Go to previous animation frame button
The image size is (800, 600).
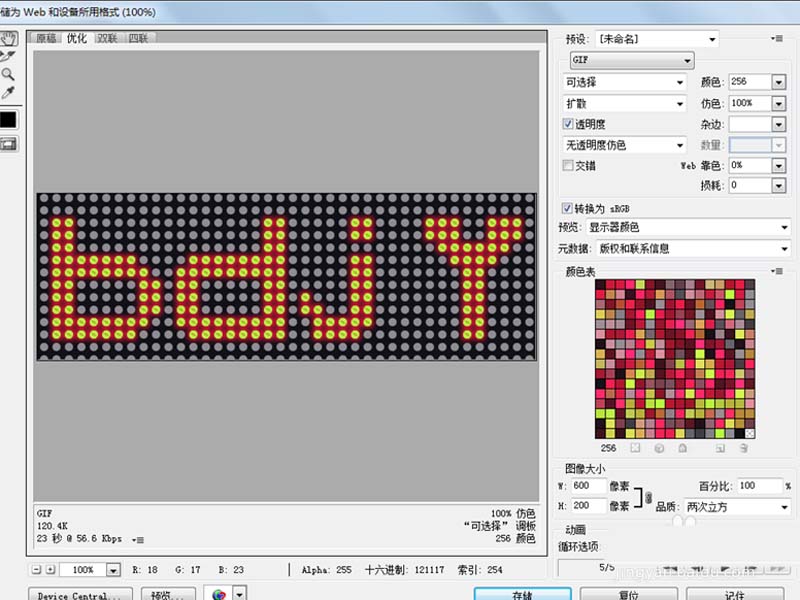(x=698, y=568)
